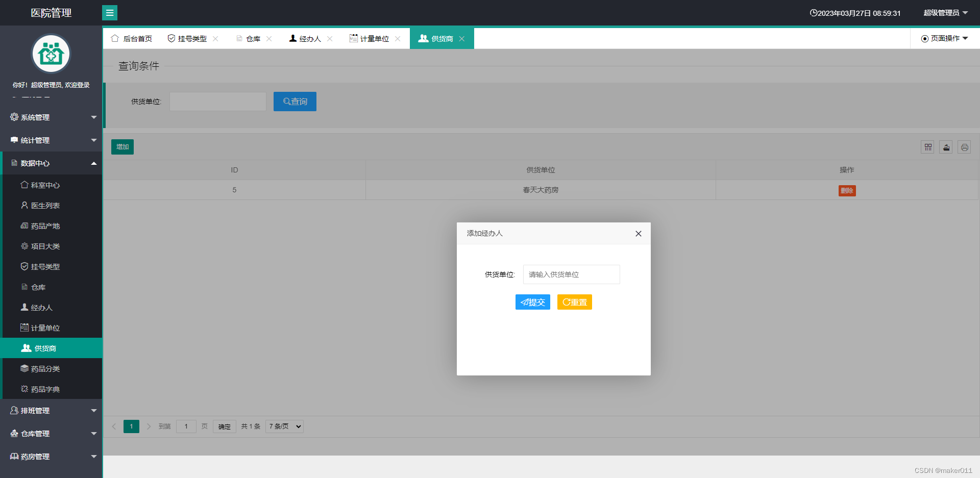This screenshot has width=980, height=478.
Task: Click the 查询 search button
Action: click(x=295, y=102)
